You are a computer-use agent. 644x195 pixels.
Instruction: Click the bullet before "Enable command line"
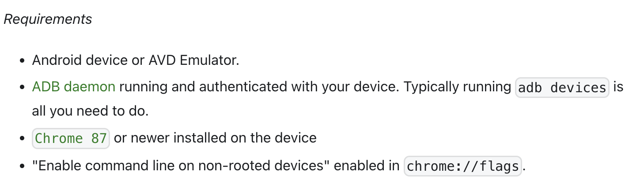[22, 166]
